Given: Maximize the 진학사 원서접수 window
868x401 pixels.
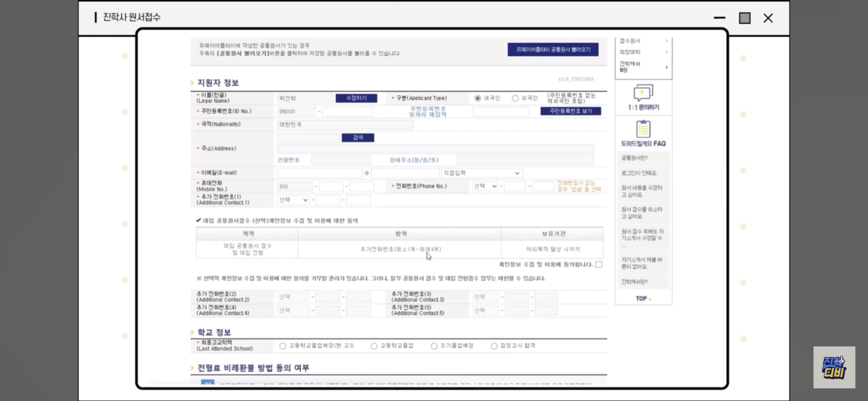Looking at the screenshot, I should 744,18.
